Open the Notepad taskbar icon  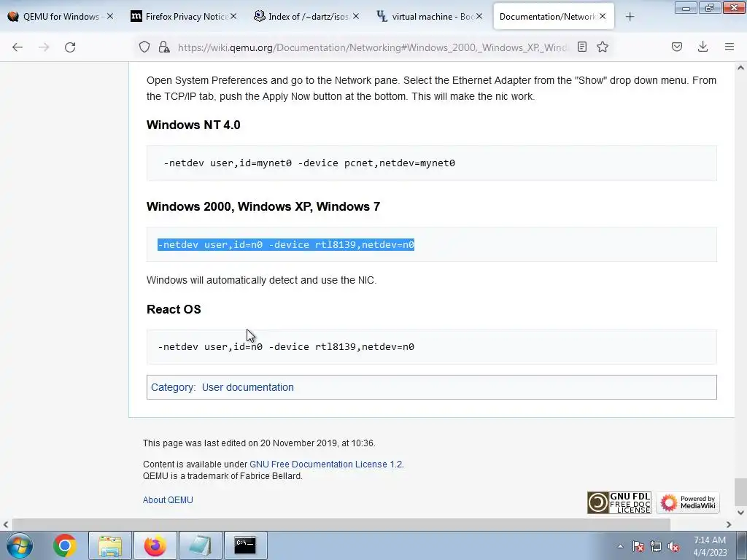(200, 545)
